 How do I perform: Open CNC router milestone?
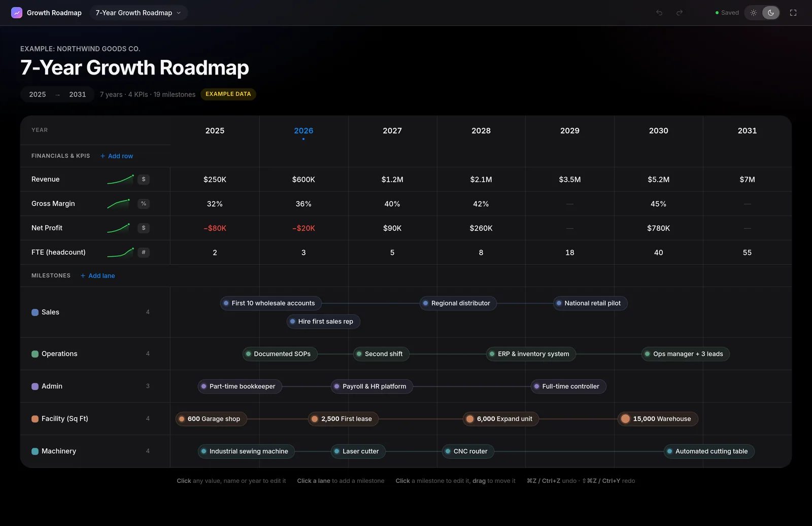click(x=468, y=451)
